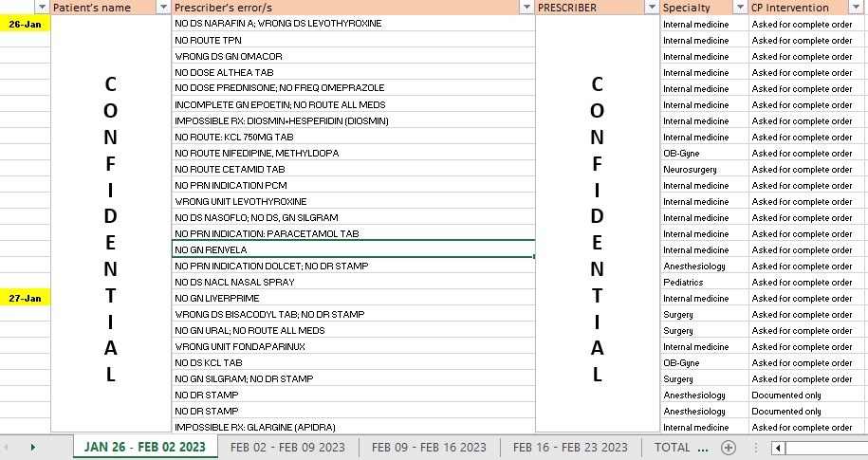Click the tab bar split handle dots

[755, 448]
